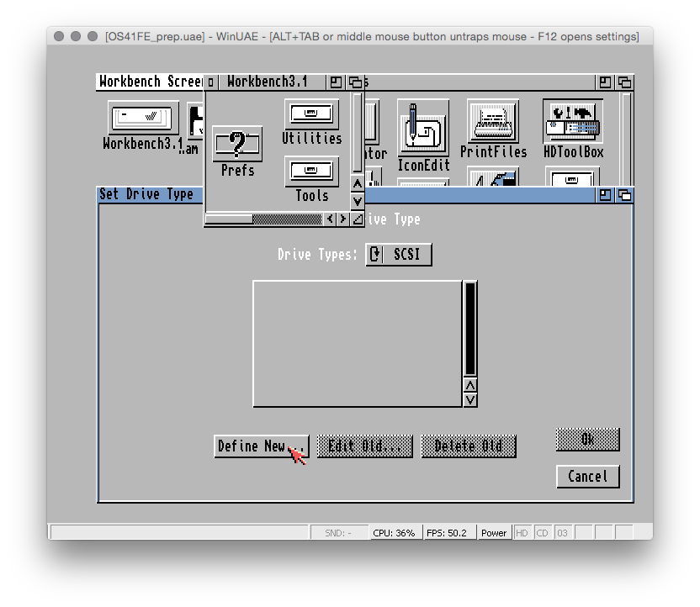Click the CPU: 36% status field
This screenshot has width=700, height=607.
tap(395, 533)
